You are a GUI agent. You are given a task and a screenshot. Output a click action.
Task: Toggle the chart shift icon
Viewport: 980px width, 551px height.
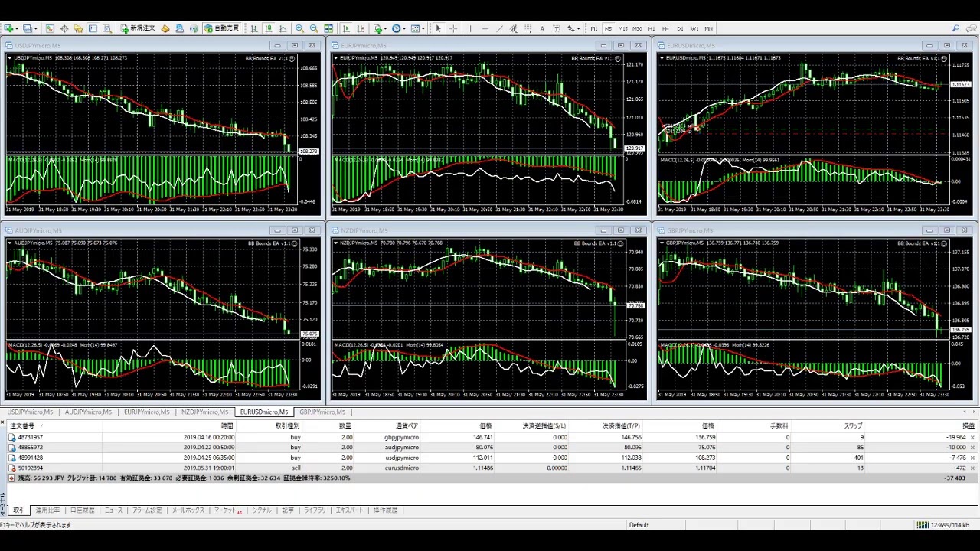click(361, 28)
